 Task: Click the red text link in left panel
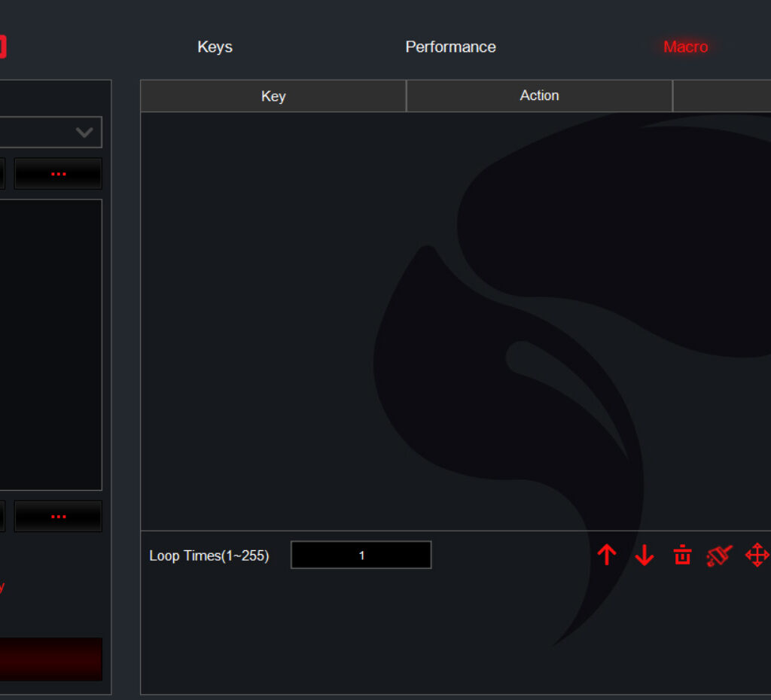(x=2, y=587)
